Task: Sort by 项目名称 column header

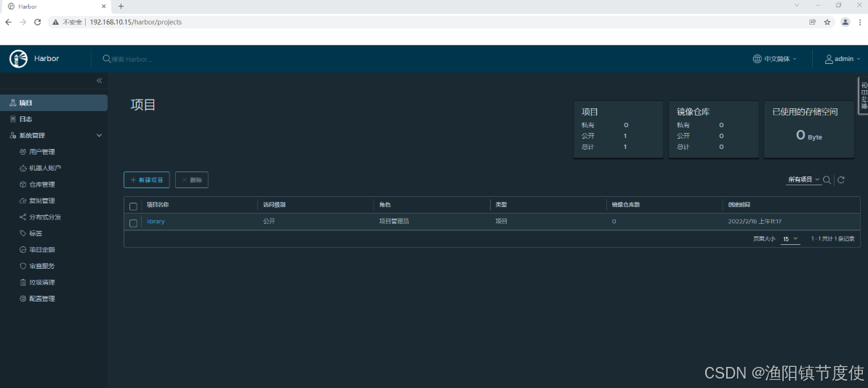Action: click(158, 205)
